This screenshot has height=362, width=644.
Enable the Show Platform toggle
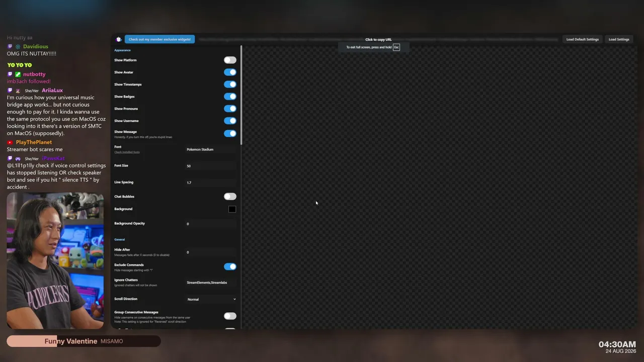(230, 60)
